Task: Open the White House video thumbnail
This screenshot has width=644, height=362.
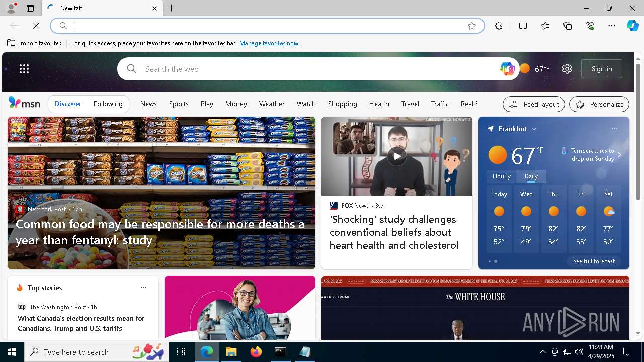Action: pos(475,308)
